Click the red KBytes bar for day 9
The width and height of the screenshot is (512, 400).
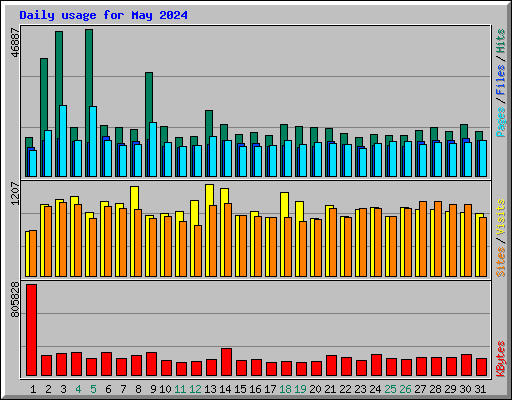tap(152, 364)
